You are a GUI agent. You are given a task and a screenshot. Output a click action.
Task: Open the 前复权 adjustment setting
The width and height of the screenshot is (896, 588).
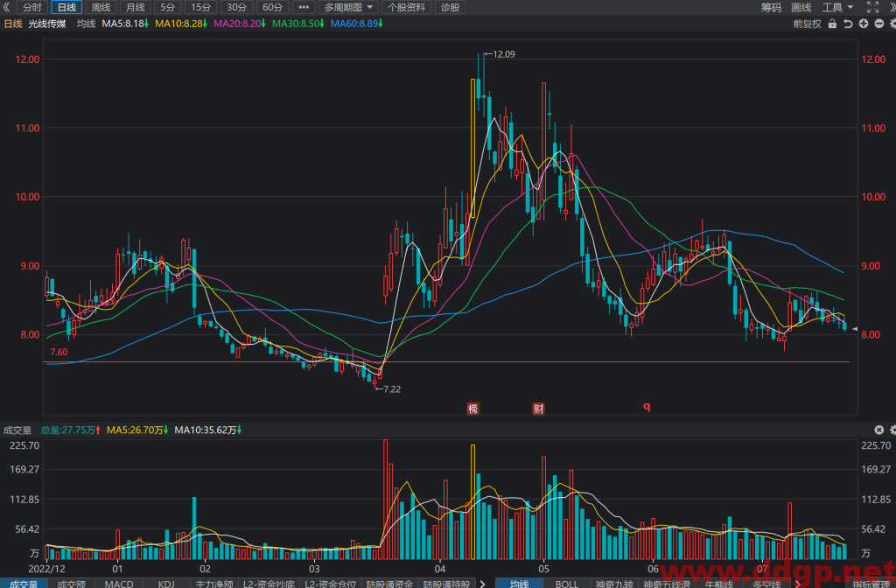807,24
